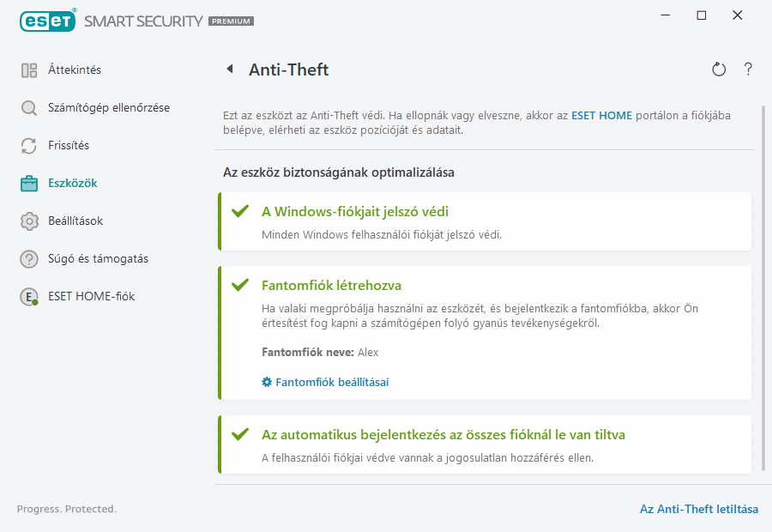Click the ESET logo
Viewport: 772px width, 532px height.
tap(48, 21)
